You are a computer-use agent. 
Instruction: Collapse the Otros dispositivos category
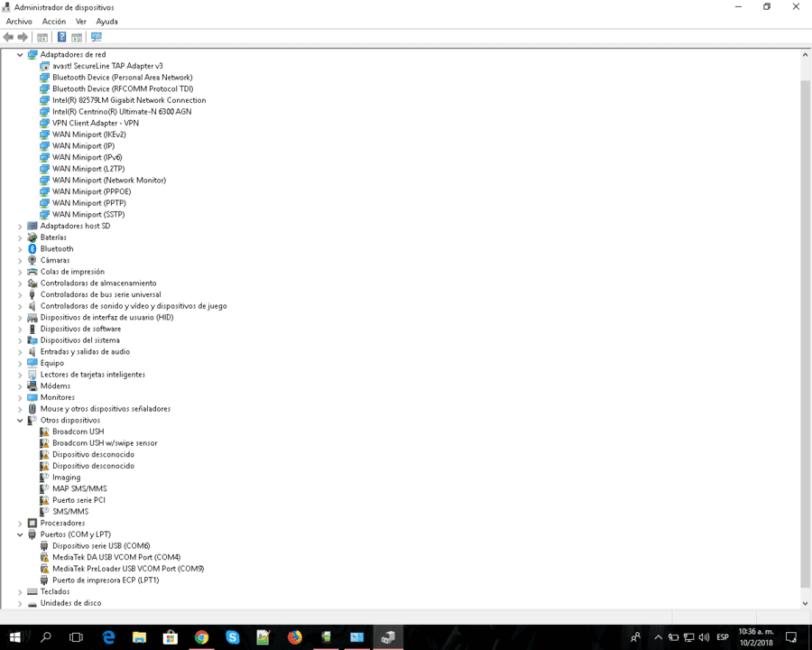point(20,421)
